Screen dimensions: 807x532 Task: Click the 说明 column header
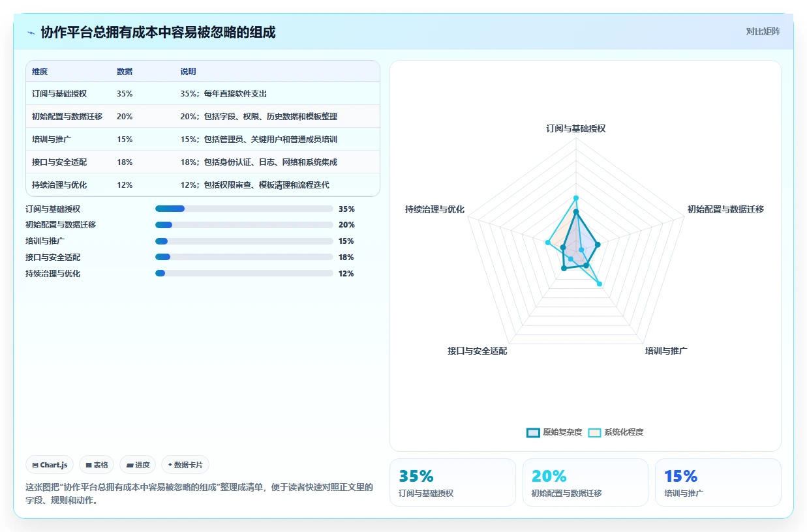189,71
